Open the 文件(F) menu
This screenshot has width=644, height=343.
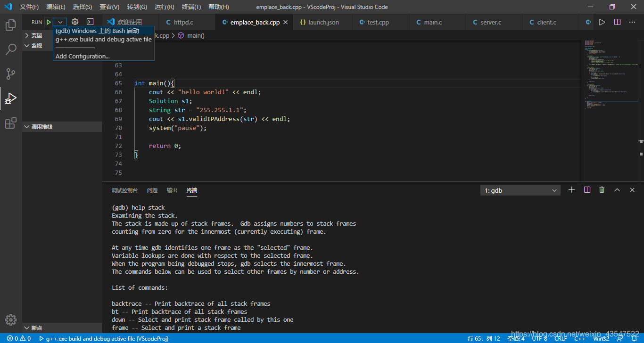tap(29, 7)
